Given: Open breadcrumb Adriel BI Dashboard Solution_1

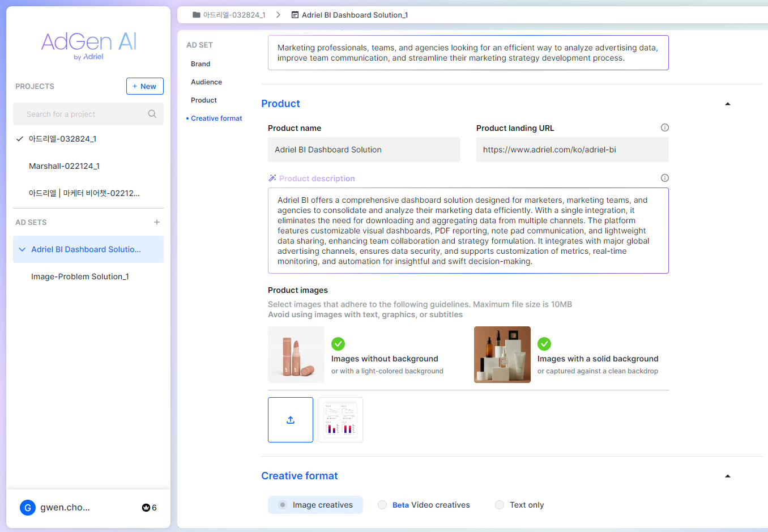Looking at the screenshot, I should (x=355, y=15).
